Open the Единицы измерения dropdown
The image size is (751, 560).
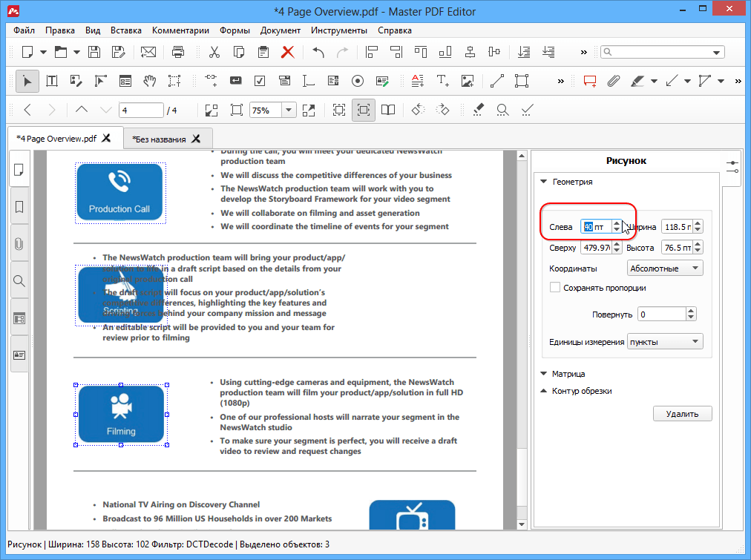click(665, 342)
